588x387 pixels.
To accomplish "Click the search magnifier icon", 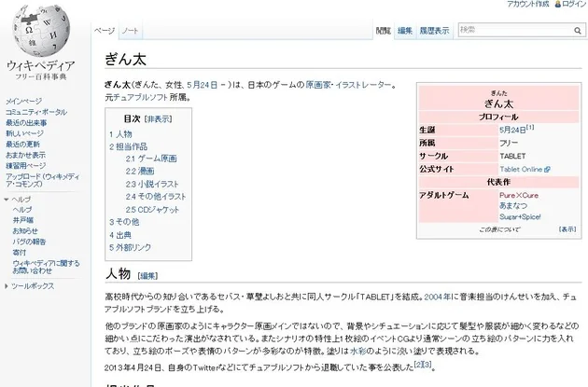I will point(578,31).
